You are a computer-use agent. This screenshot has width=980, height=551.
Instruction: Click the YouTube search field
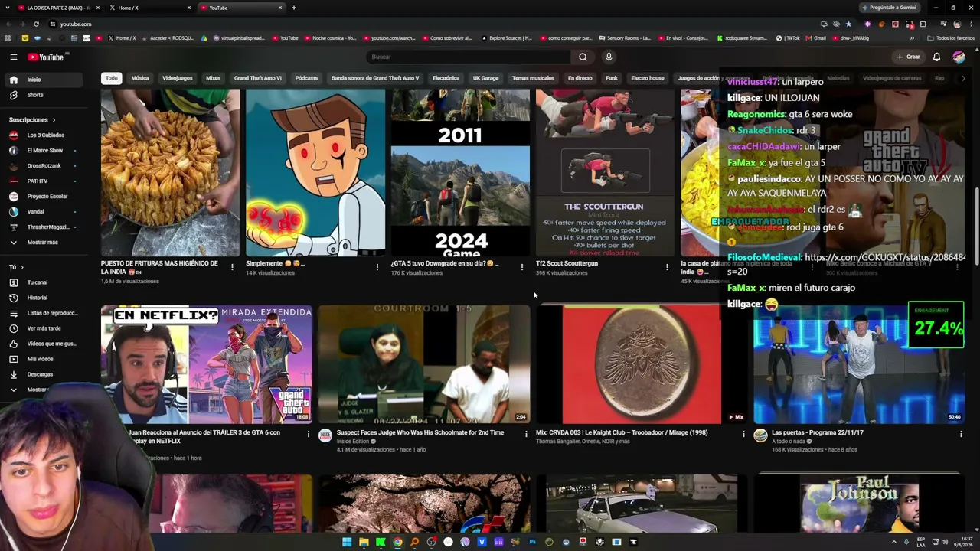(469, 57)
